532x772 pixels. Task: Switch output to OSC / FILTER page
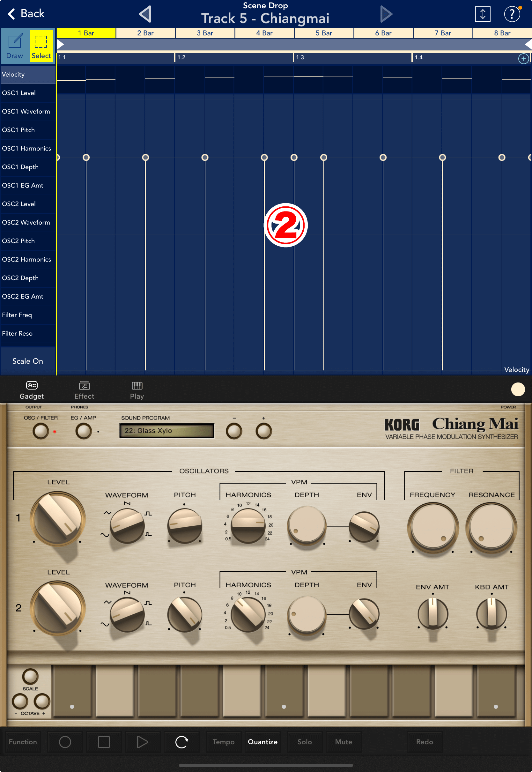[x=41, y=431]
